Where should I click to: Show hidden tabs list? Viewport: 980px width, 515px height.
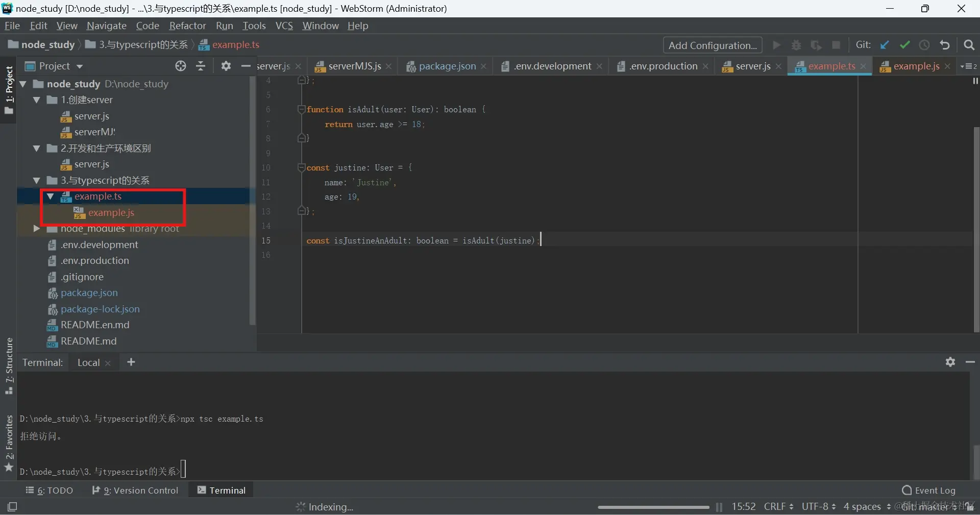968,66
